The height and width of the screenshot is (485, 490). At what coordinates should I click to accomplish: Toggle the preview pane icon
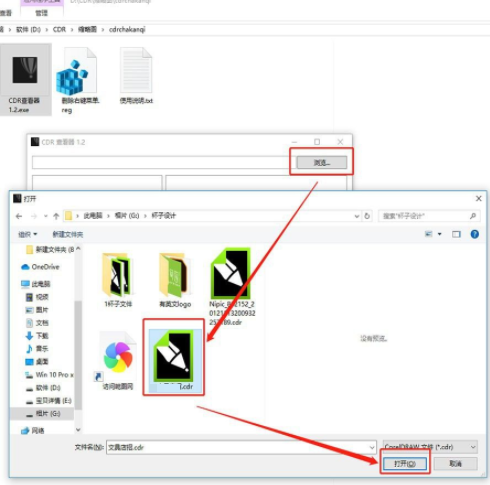(456, 234)
